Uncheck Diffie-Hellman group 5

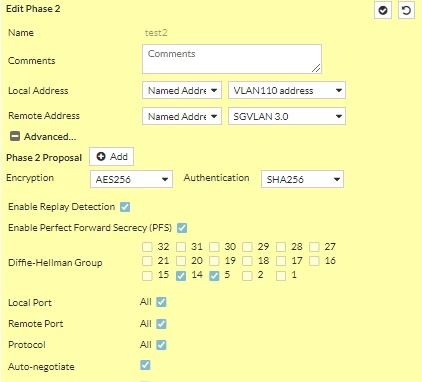pos(214,276)
